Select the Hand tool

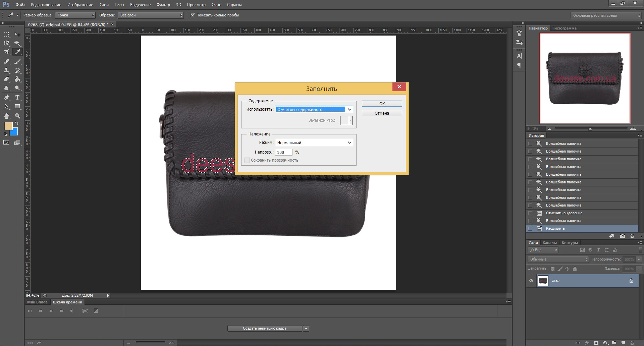click(6, 116)
